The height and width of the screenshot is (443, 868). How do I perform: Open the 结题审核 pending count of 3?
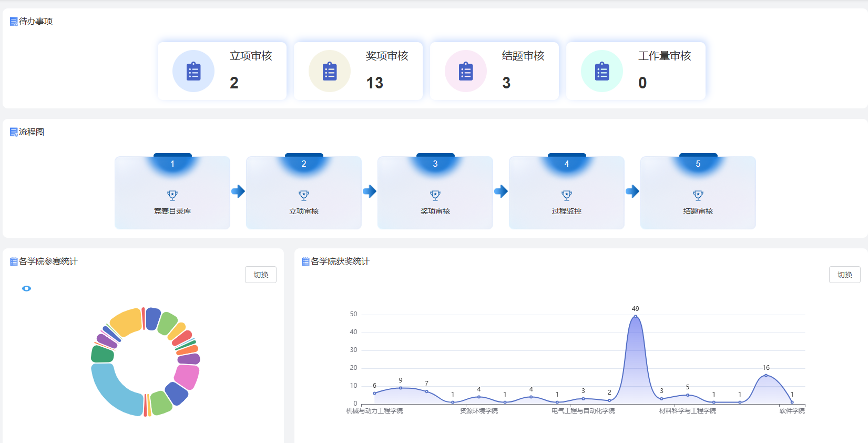(506, 83)
